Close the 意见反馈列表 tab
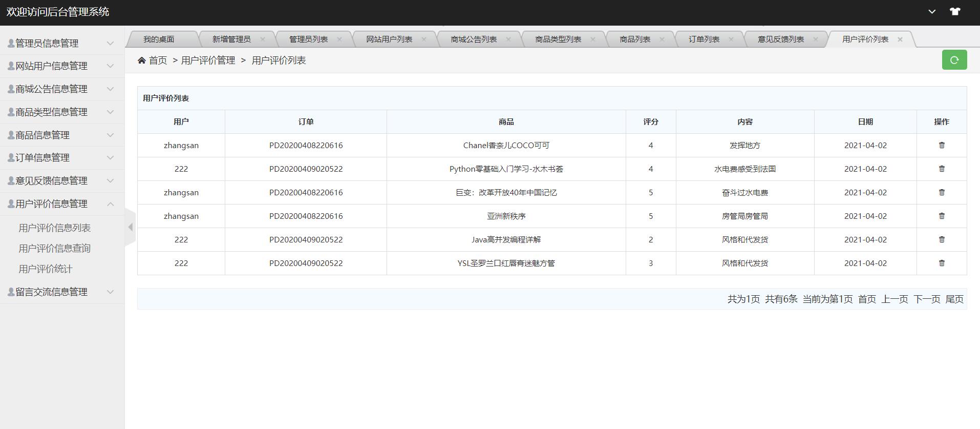Viewport: 980px width, 429px height. click(816, 39)
